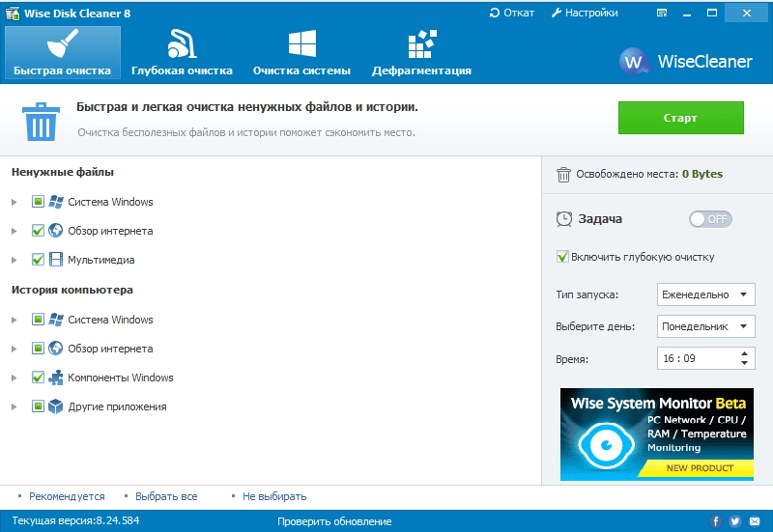Minimize the Wise Disk Cleaner window
The image size is (773, 532).
tap(687, 14)
